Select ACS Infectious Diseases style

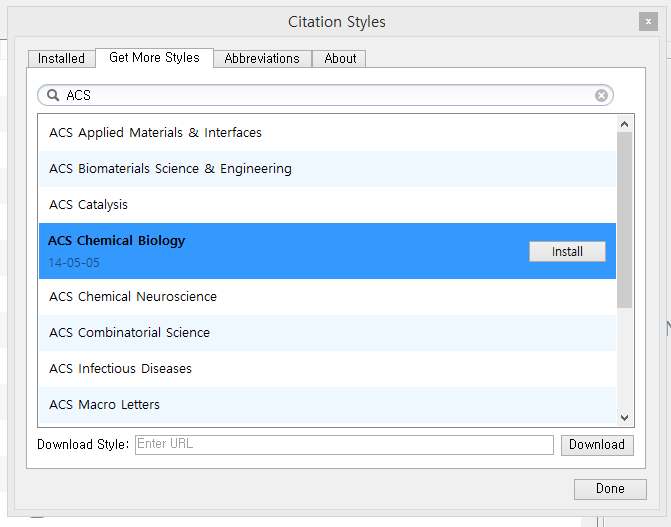[327, 369]
